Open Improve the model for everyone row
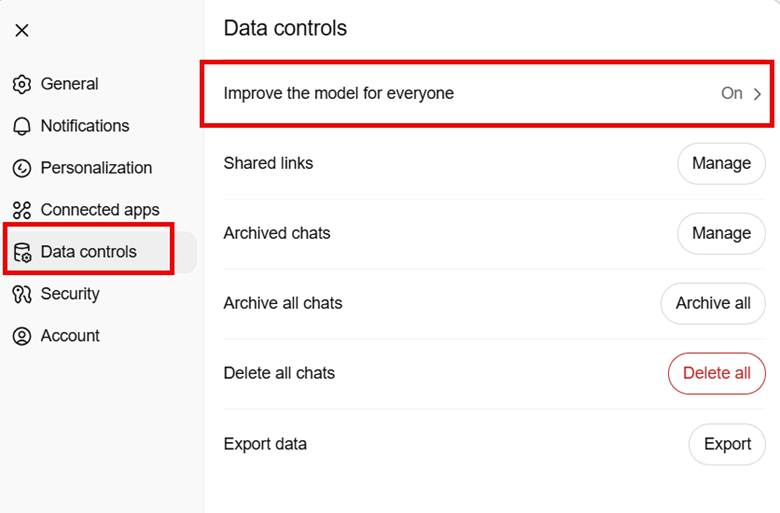 pyautogui.click(x=488, y=94)
